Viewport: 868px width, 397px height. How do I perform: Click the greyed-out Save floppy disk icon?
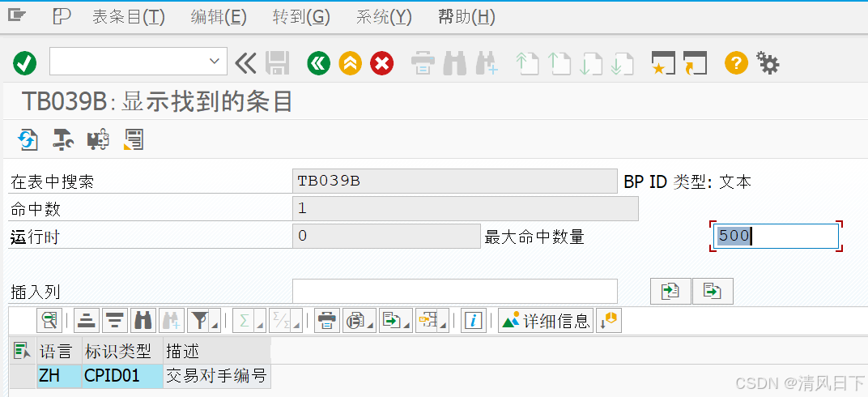pyautogui.click(x=278, y=63)
